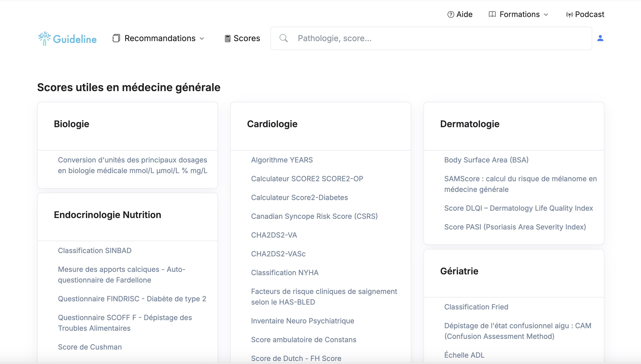Click the Scores calculator icon
This screenshot has height=364, width=641.
tap(227, 39)
